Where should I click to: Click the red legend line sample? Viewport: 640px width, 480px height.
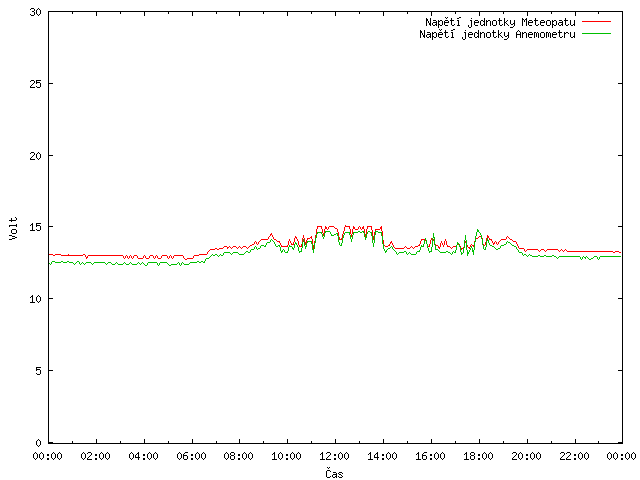click(x=596, y=22)
